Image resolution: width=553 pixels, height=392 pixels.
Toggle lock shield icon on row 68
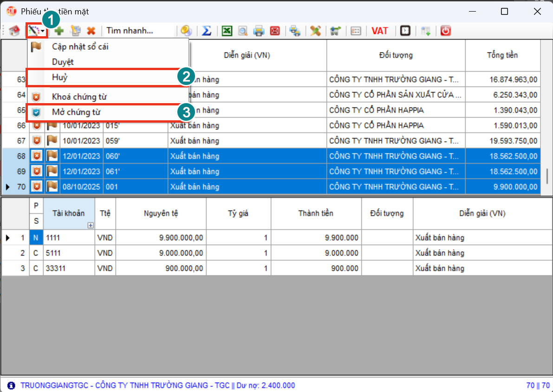tap(36, 157)
